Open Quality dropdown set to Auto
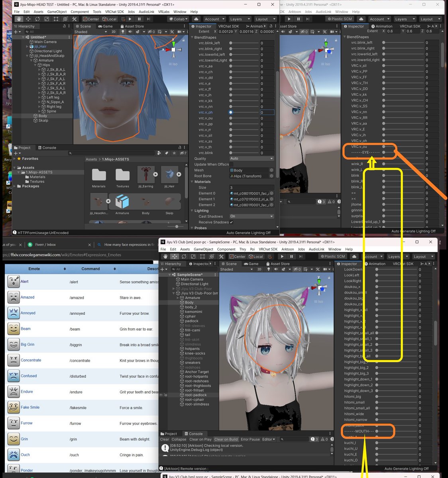 (x=252, y=159)
